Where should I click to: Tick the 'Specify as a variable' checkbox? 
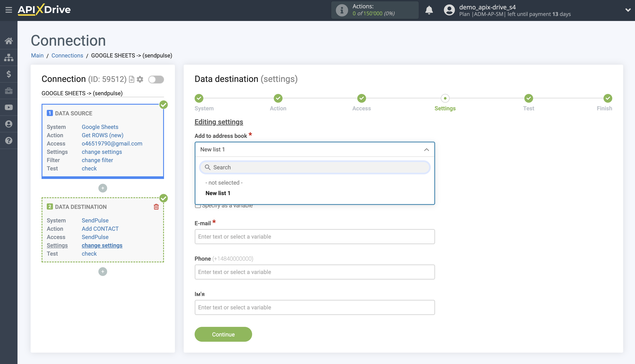point(198,206)
